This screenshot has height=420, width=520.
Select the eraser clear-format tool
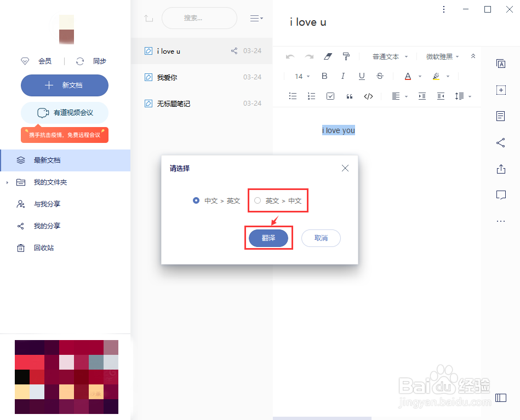328,57
